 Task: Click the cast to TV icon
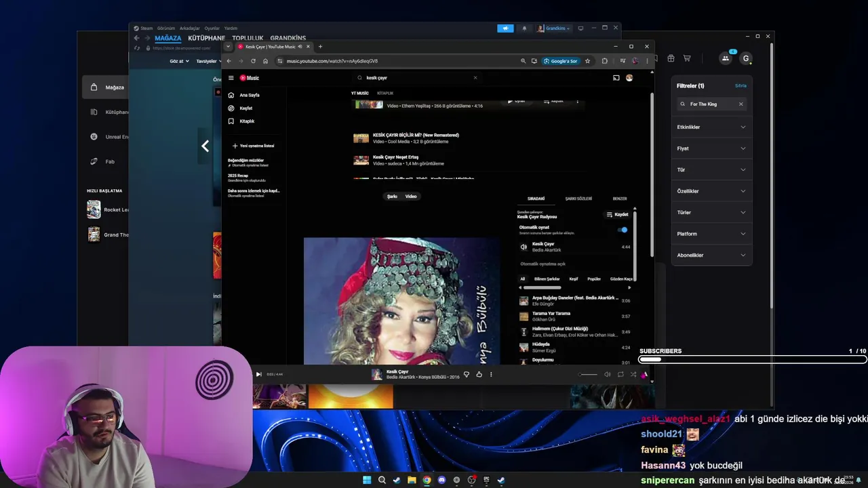tap(616, 78)
